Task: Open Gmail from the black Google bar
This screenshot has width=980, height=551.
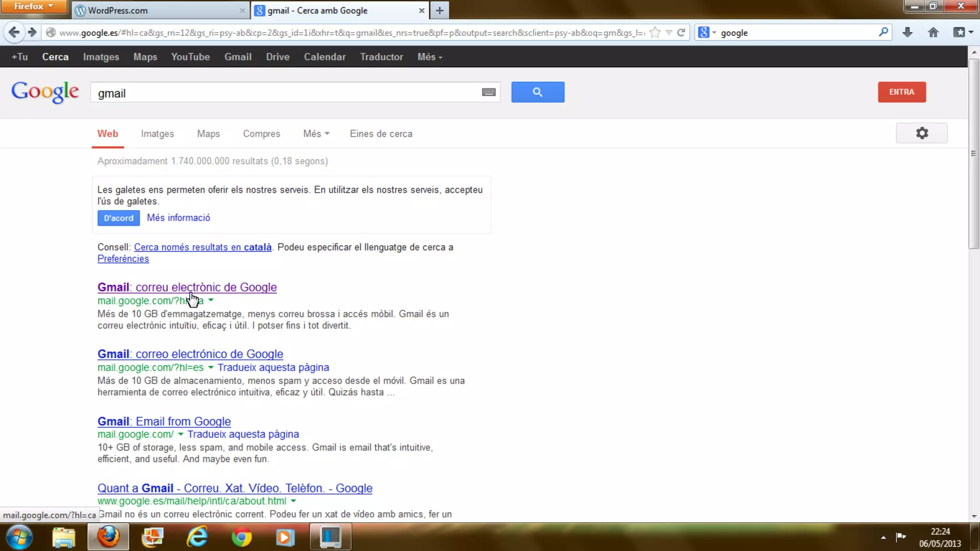Action: [238, 56]
